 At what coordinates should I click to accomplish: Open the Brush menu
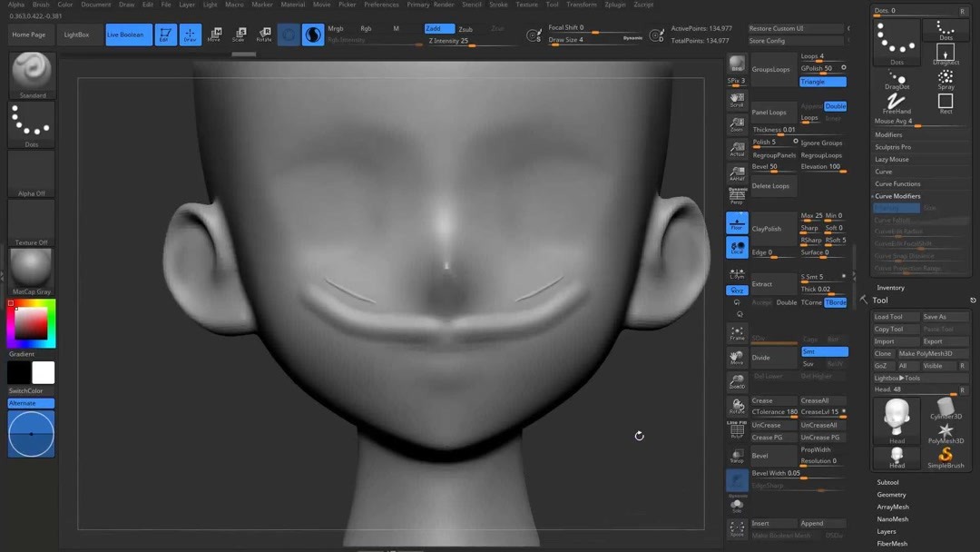[x=41, y=5]
